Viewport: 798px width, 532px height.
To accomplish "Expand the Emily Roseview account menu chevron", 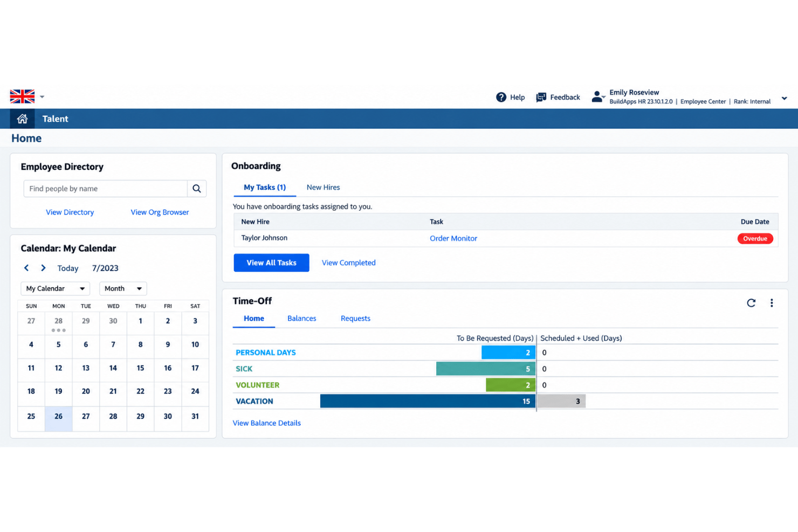I will coord(785,99).
